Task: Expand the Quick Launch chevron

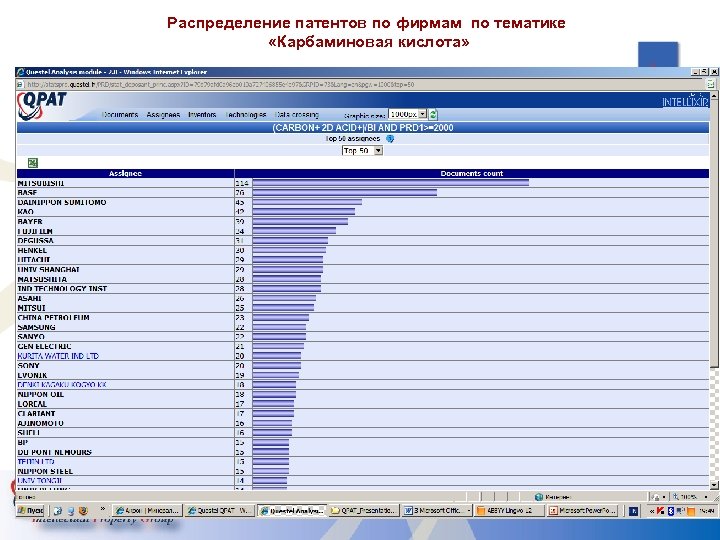Action: (102, 509)
